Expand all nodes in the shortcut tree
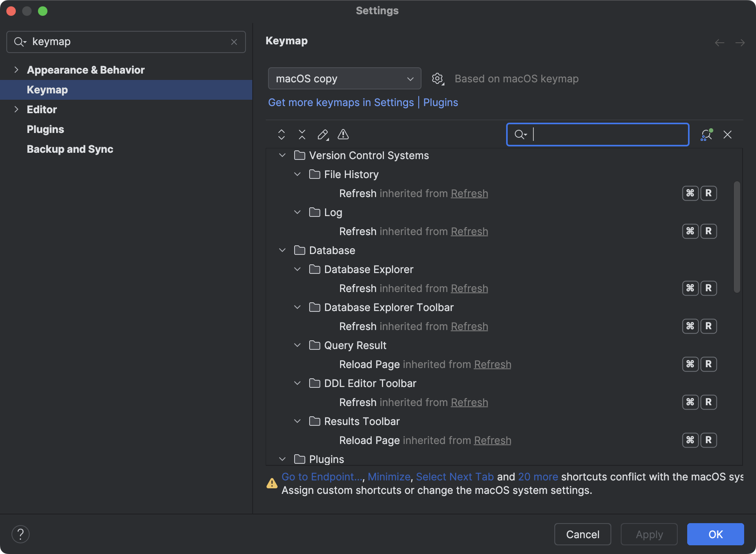Viewport: 756px width, 554px height. (x=282, y=135)
